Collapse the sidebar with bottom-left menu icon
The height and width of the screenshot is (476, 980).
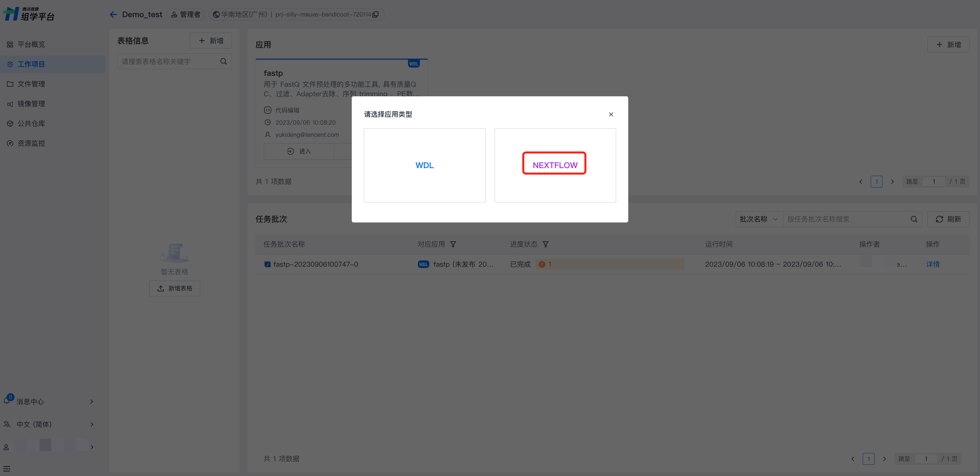coord(7,469)
